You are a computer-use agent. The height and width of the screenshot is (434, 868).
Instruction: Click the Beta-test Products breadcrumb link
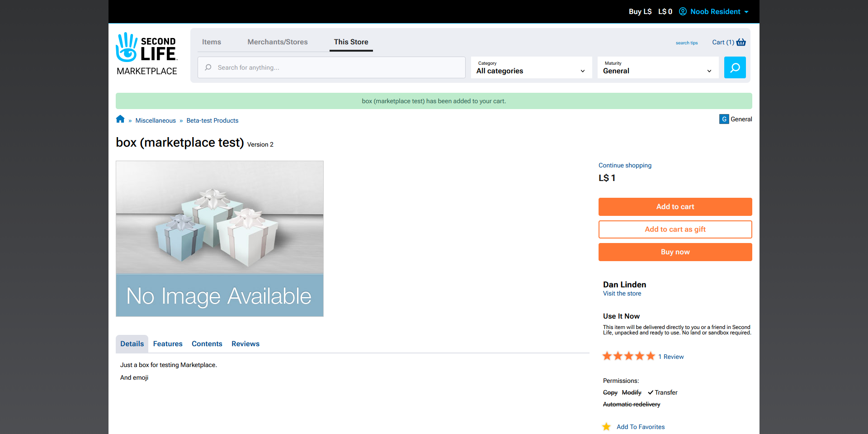(212, 120)
